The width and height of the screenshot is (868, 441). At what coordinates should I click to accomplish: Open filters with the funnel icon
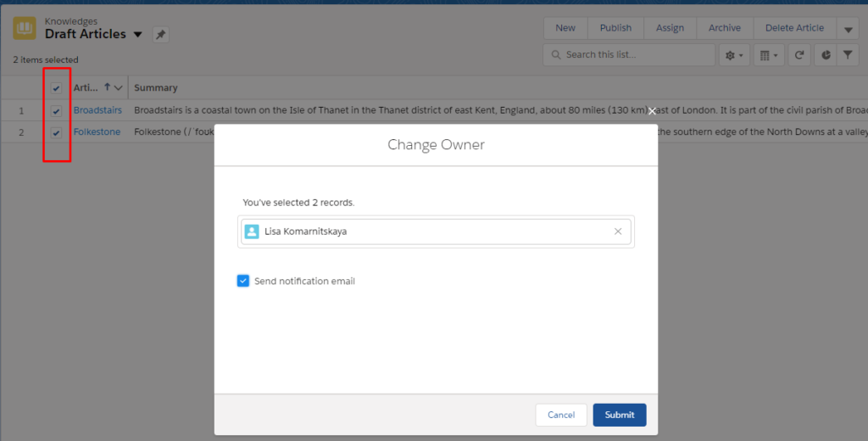pos(848,55)
